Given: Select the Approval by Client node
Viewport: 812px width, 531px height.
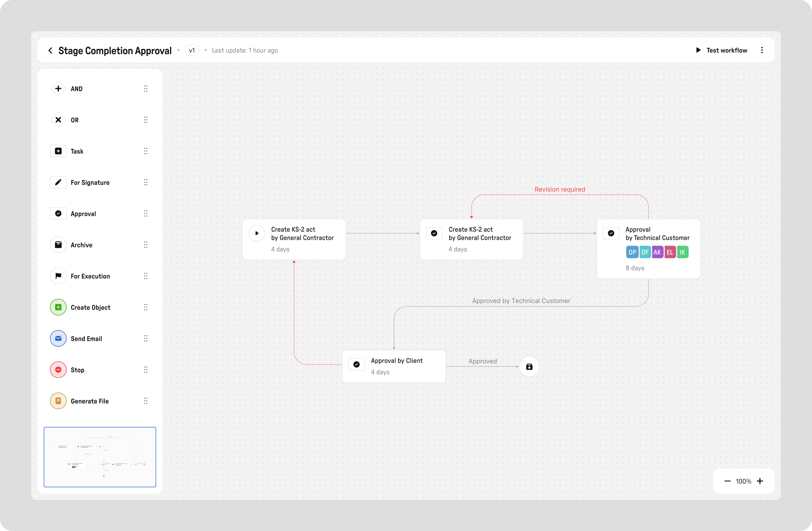Looking at the screenshot, I should point(394,366).
